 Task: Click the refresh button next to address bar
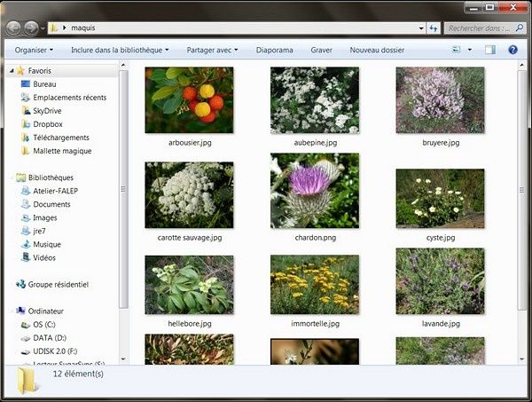tap(434, 28)
